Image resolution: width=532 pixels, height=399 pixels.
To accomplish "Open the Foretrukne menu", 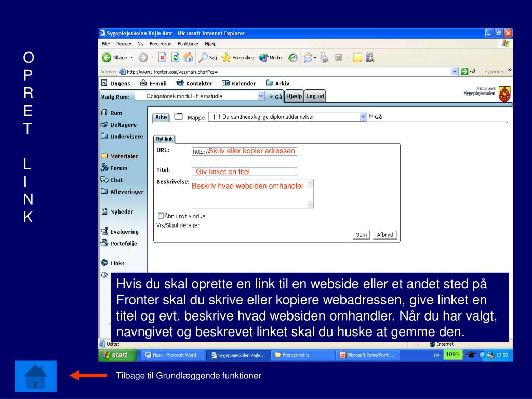I will coord(161,44).
